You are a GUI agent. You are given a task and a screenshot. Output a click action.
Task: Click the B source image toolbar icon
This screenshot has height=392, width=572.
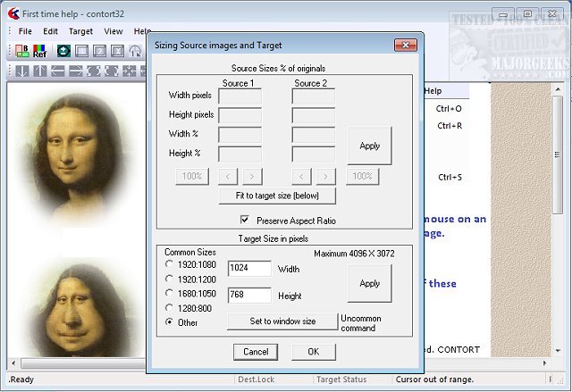21,51
